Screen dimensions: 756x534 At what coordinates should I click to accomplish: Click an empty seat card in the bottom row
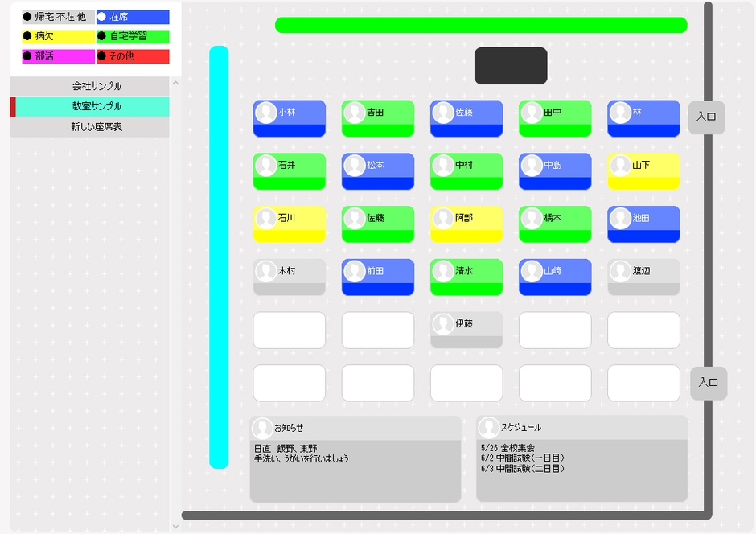289,383
